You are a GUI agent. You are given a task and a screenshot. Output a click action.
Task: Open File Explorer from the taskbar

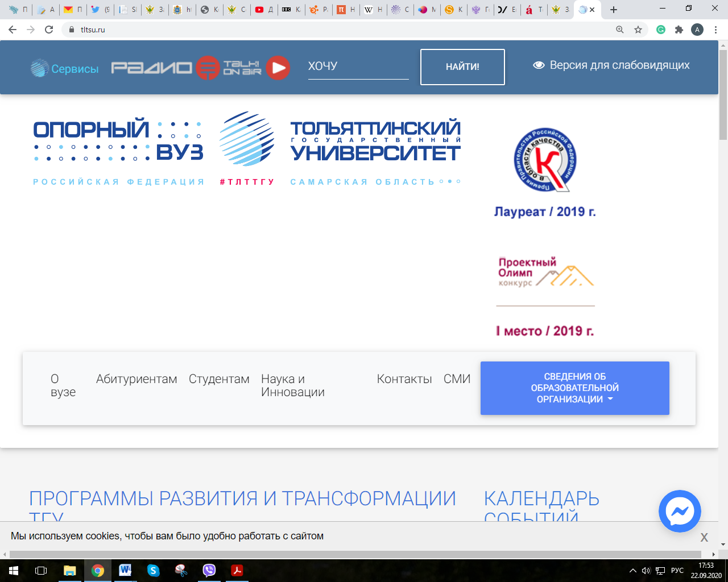(69, 570)
